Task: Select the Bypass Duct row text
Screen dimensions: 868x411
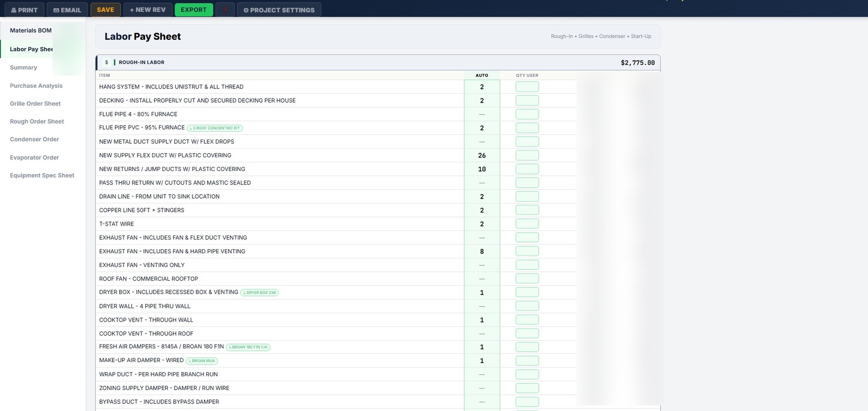Action: [x=159, y=402]
